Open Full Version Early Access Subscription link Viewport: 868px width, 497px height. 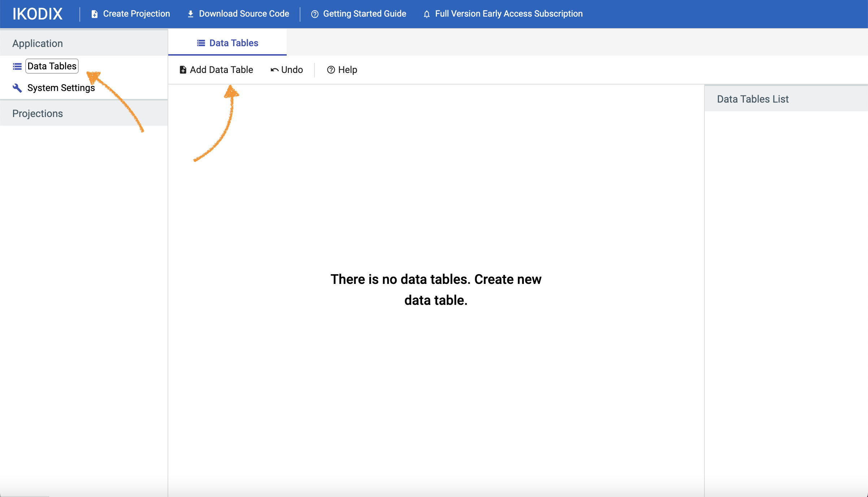click(x=508, y=14)
